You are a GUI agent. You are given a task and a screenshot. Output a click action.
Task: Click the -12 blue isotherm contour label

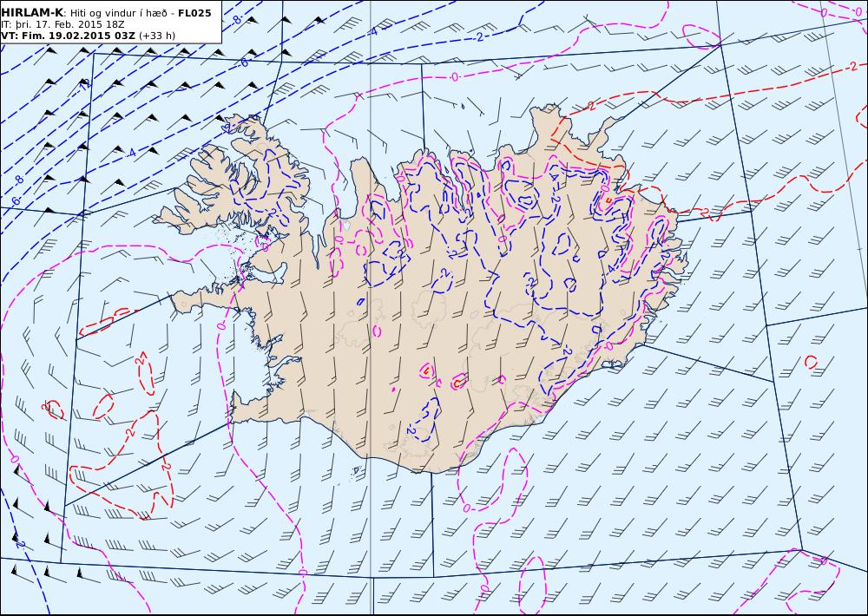85,87
